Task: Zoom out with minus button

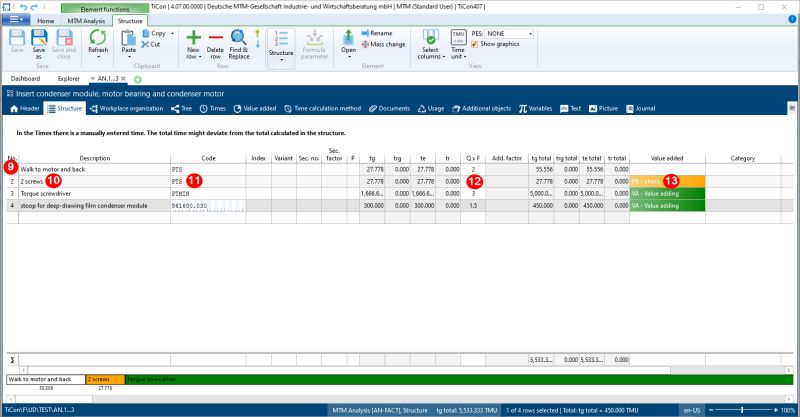Action: [x=711, y=410]
